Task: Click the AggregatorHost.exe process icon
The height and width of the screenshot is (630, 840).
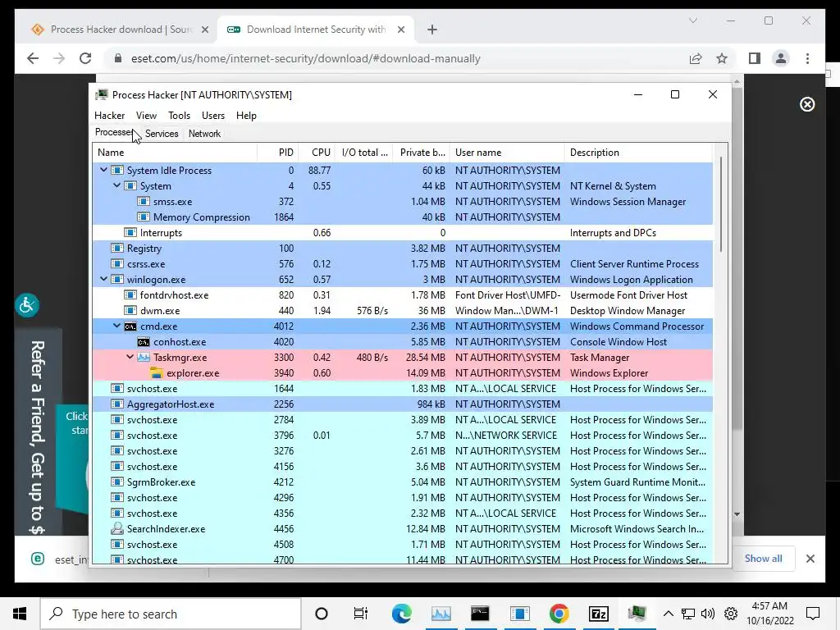Action: click(x=116, y=404)
